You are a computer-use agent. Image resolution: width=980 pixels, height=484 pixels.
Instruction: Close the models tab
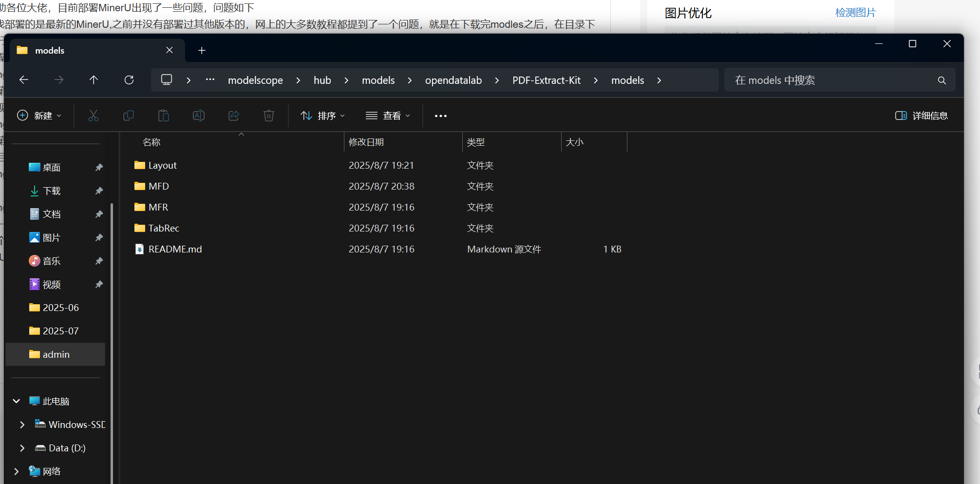170,50
